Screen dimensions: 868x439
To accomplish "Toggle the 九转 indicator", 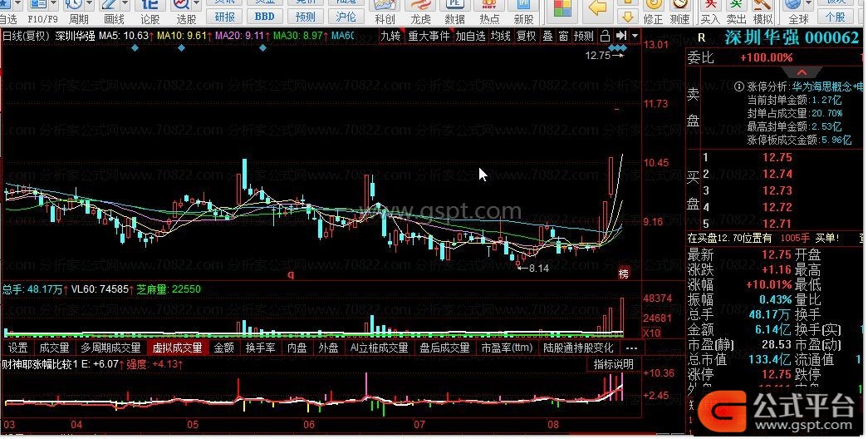I will point(391,36).
